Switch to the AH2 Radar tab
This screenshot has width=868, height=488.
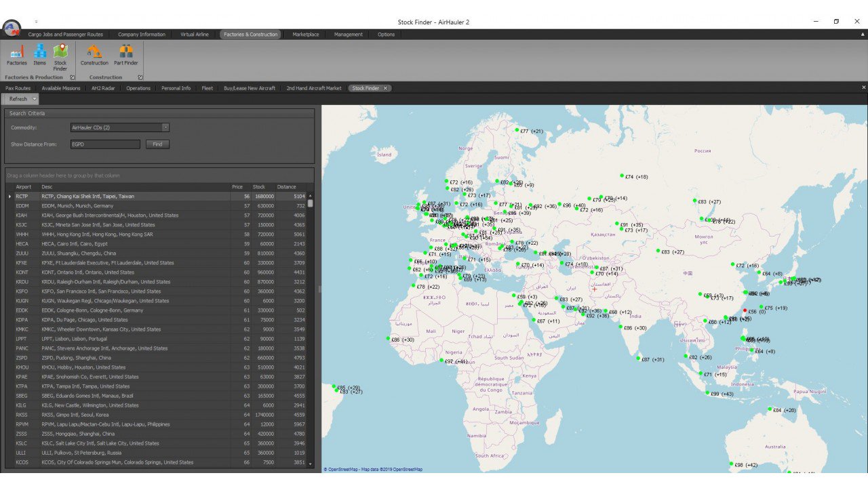click(102, 87)
